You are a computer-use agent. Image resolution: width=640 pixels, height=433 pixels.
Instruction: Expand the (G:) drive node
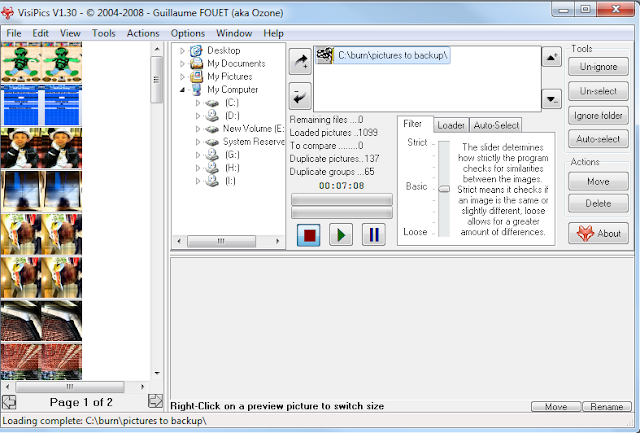pos(198,155)
